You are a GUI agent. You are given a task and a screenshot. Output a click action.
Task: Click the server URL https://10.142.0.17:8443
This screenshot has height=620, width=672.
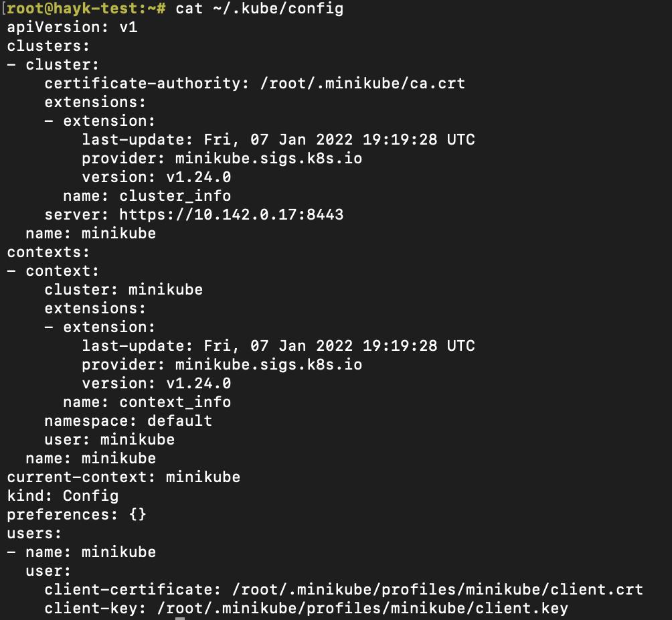pos(231,215)
